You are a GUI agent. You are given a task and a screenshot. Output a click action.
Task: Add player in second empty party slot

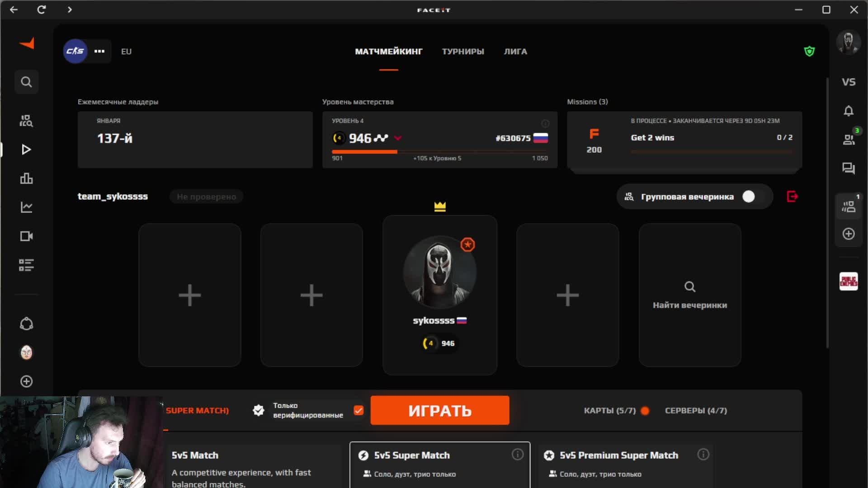pos(311,295)
